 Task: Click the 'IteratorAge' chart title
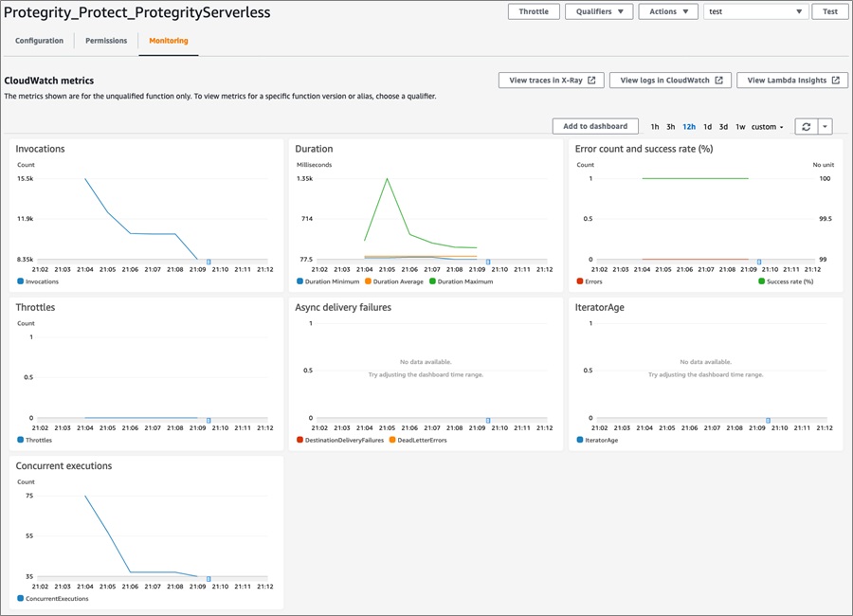pos(600,307)
